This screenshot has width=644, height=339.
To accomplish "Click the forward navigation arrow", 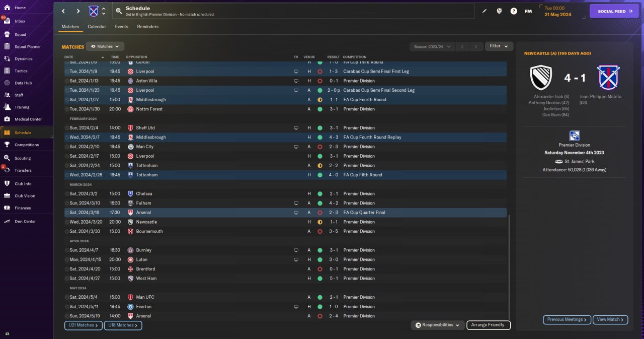I will (78, 11).
